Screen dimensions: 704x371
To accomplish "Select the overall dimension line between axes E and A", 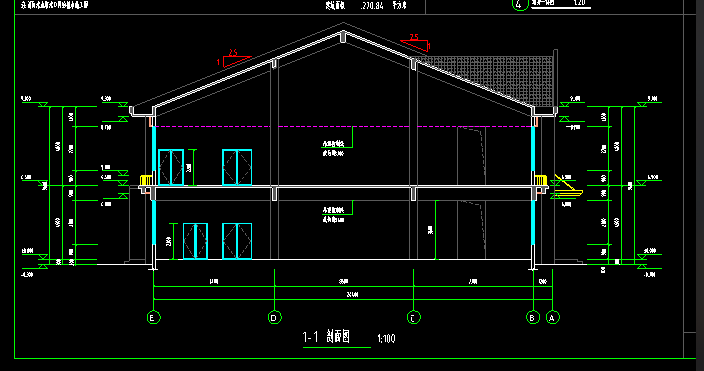I will pos(353,299).
